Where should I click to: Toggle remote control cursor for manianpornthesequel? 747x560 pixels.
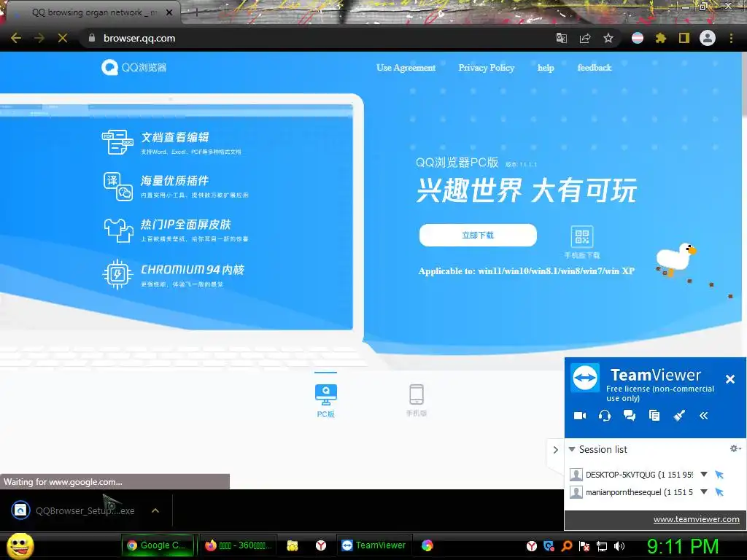[x=719, y=492]
